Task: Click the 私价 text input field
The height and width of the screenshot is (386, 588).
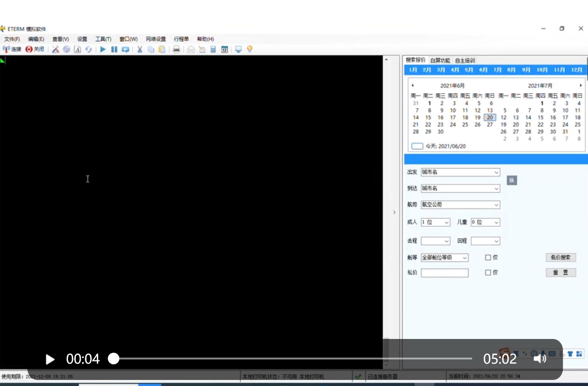Action: point(445,273)
